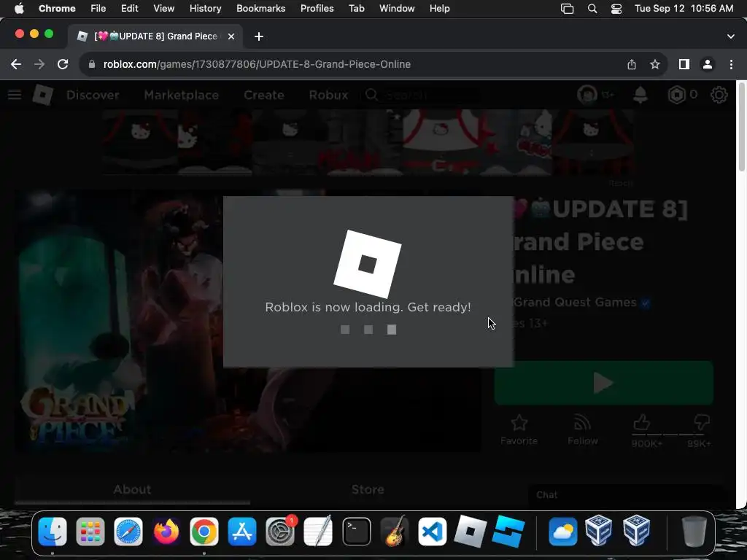Open Trash in the Dock
This screenshot has width=747, height=560.
coord(694,532)
